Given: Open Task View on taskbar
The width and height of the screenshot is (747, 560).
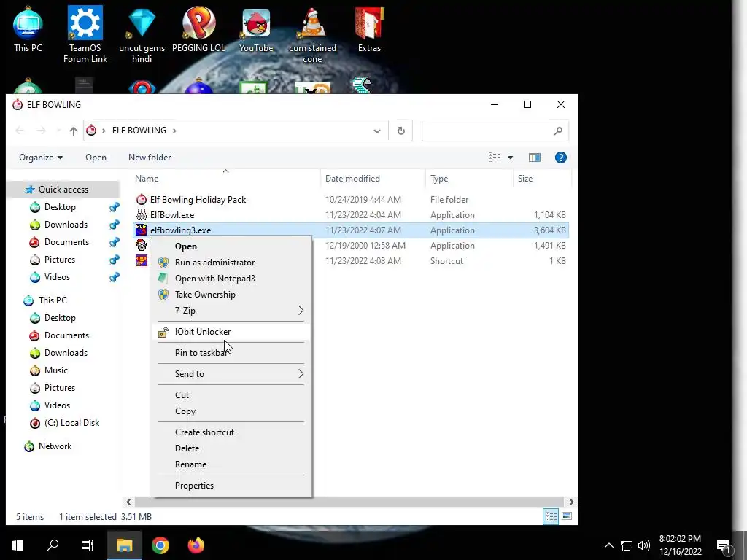Looking at the screenshot, I should pyautogui.click(x=88, y=545).
